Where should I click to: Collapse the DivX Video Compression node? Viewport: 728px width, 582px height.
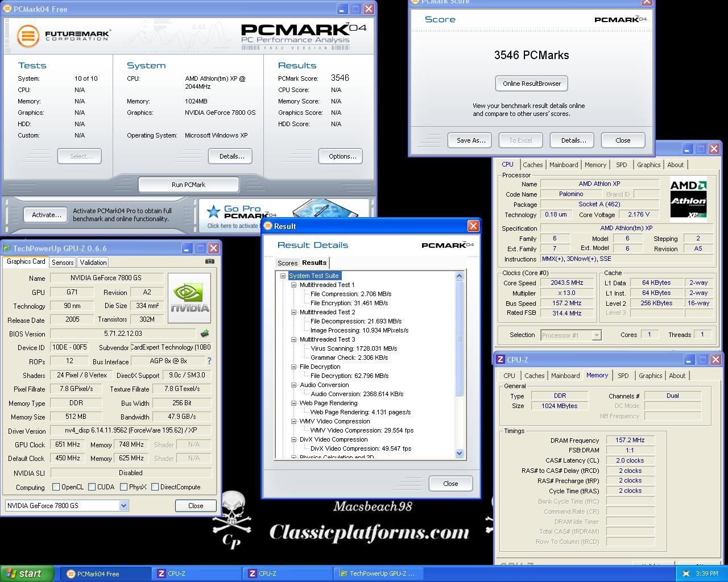[294, 439]
